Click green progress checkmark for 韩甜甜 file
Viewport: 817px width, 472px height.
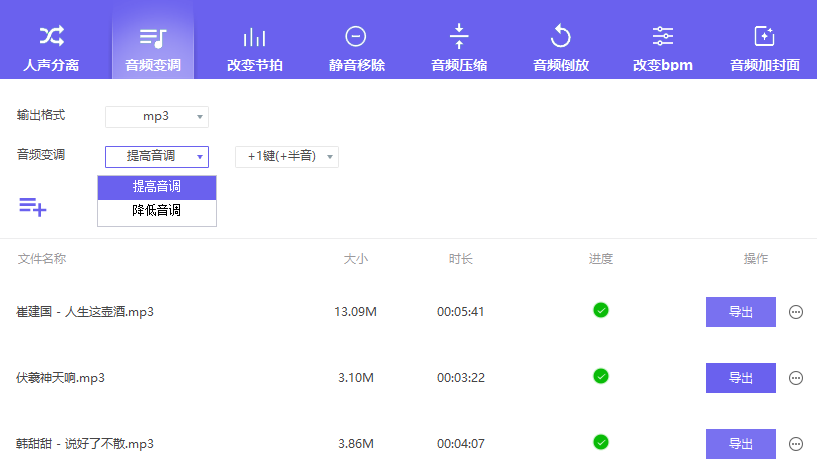[x=600, y=442]
